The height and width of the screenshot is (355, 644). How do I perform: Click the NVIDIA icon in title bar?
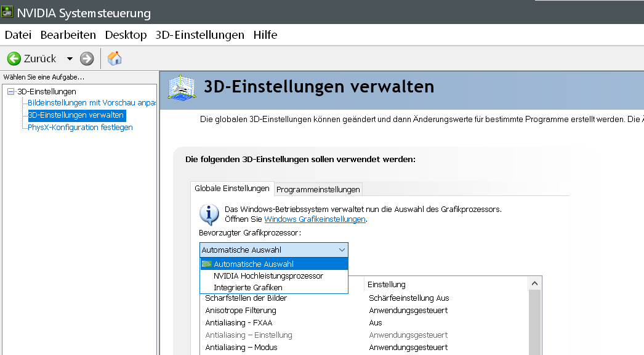coord(7,12)
